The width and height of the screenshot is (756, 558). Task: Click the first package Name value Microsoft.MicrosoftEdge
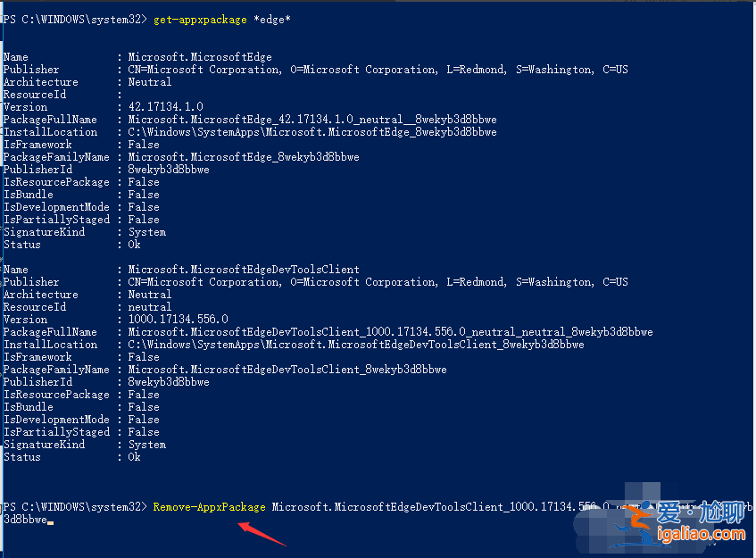200,57
